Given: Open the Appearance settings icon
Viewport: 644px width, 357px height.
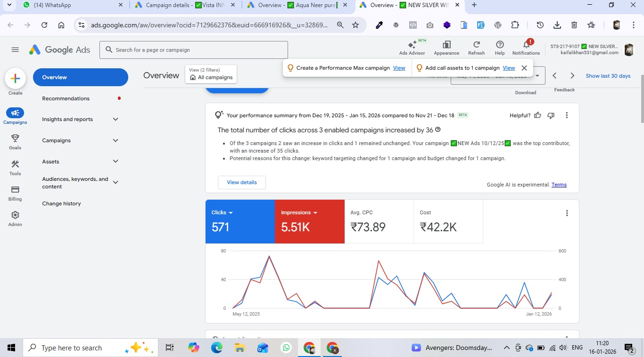Looking at the screenshot, I should click(x=446, y=45).
